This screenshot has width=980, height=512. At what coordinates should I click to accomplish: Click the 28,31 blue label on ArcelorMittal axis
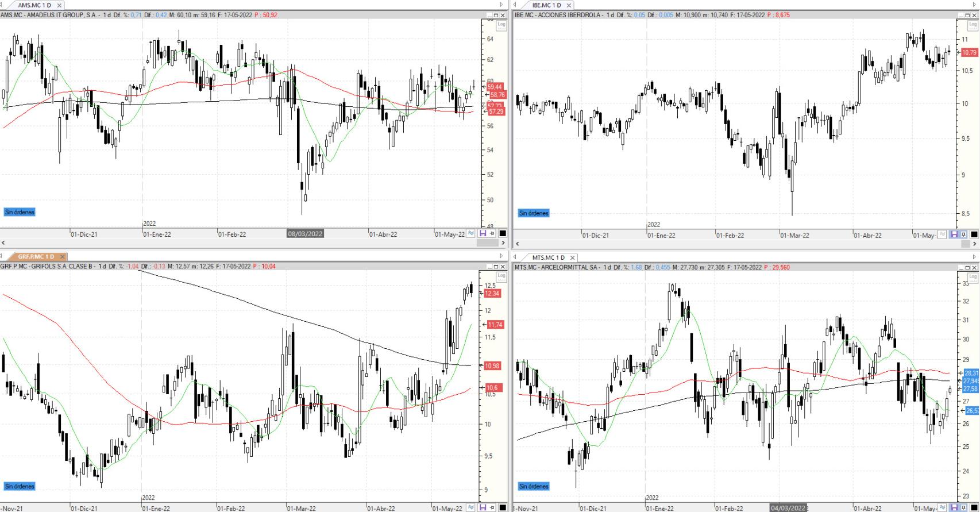971,373
